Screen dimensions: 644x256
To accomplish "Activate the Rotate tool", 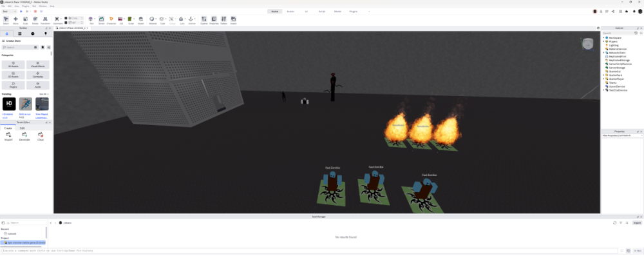I will (x=35, y=21).
